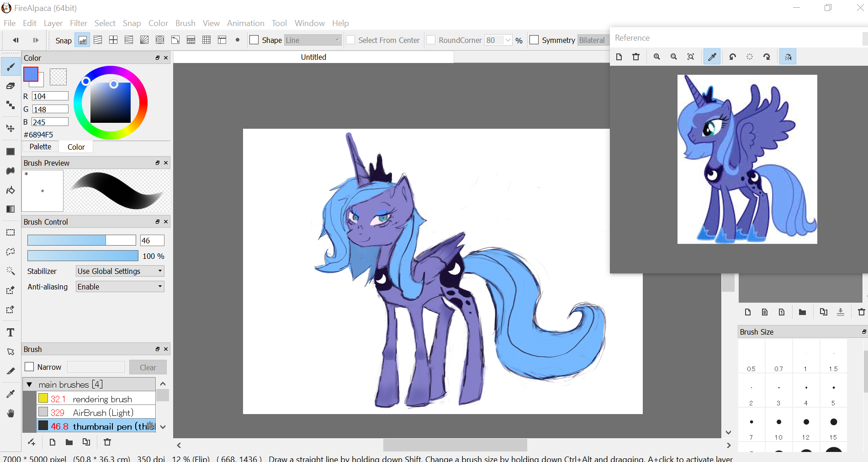The height and width of the screenshot is (462, 868).
Task: Add a new layer in layer panel
Action: tap(748, 312)
